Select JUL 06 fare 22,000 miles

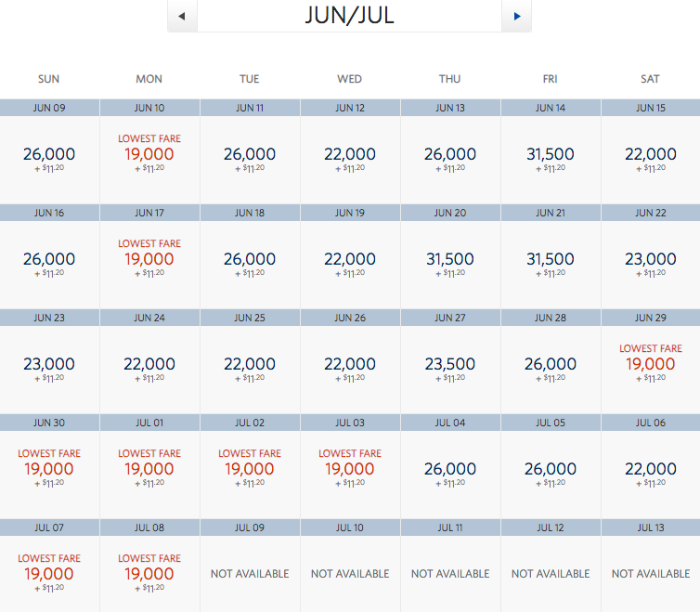(651, 469)
